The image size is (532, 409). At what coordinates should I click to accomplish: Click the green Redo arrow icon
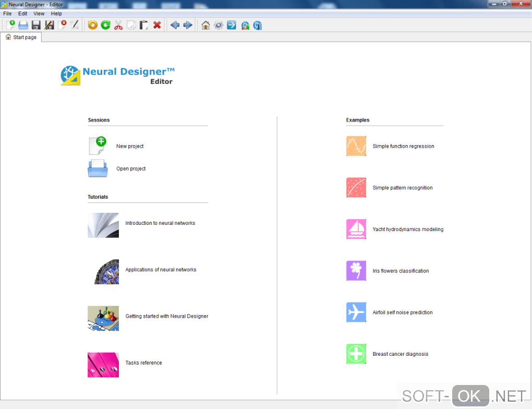click(x=105, y=25)
